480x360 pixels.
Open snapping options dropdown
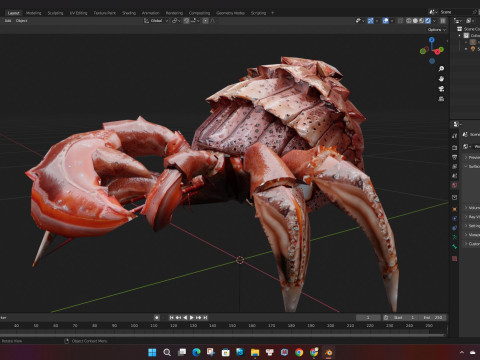tap(195, 21)
